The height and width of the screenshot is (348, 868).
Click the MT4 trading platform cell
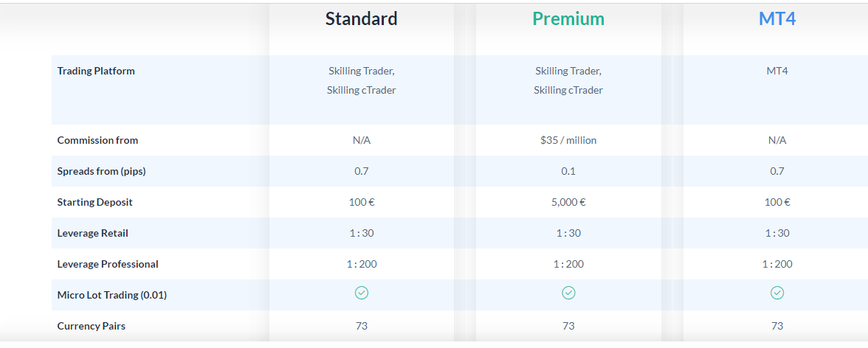pos(777,72)
